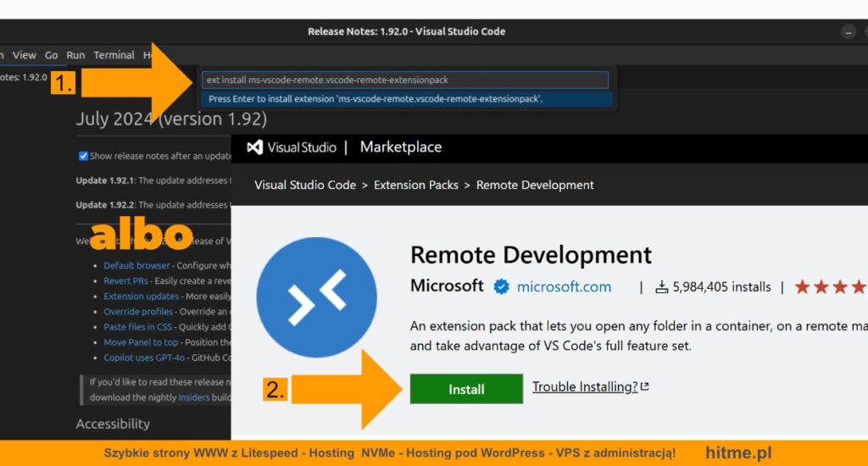The height and width of the screenshot is (466, 868).
Task: Click the 'July 2024 (version 1.92)' heading
Action: point(171,119)
